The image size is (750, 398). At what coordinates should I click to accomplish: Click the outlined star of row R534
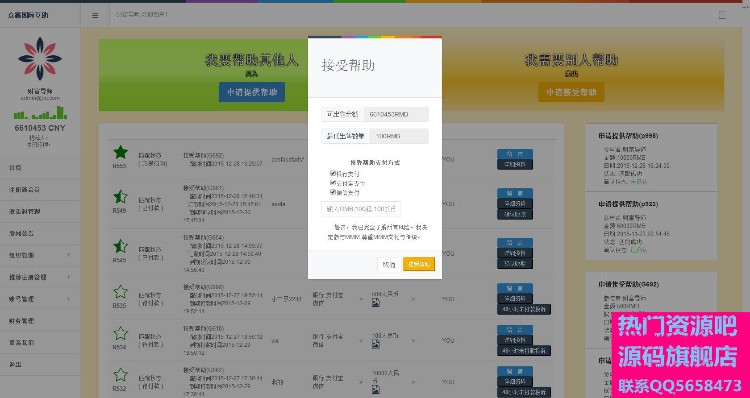(121, 333)
